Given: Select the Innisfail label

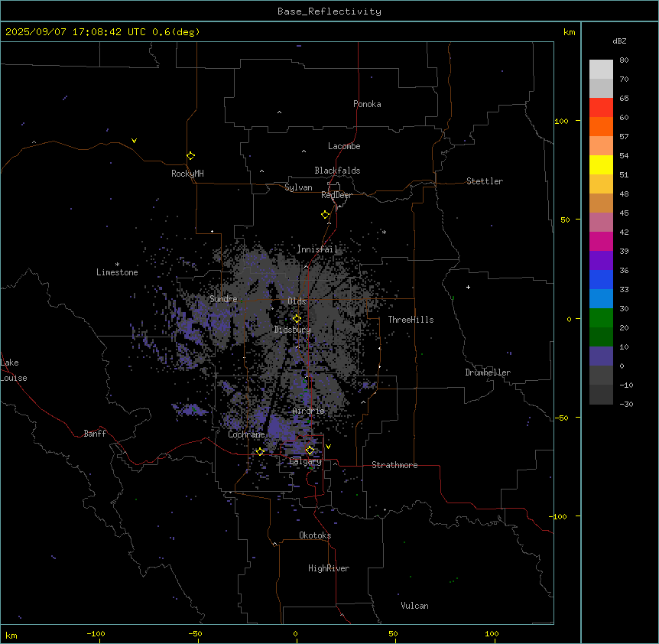Looking at the screenshot, I should [318, 249].
